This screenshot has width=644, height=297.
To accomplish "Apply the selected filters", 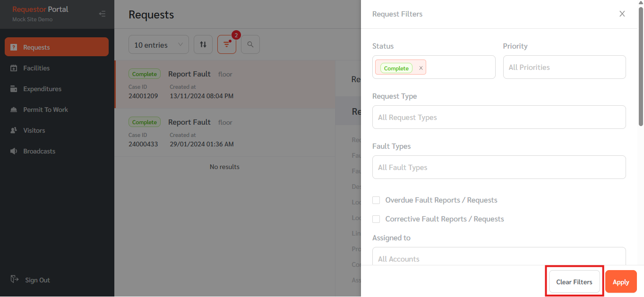I will coord(621,281).
